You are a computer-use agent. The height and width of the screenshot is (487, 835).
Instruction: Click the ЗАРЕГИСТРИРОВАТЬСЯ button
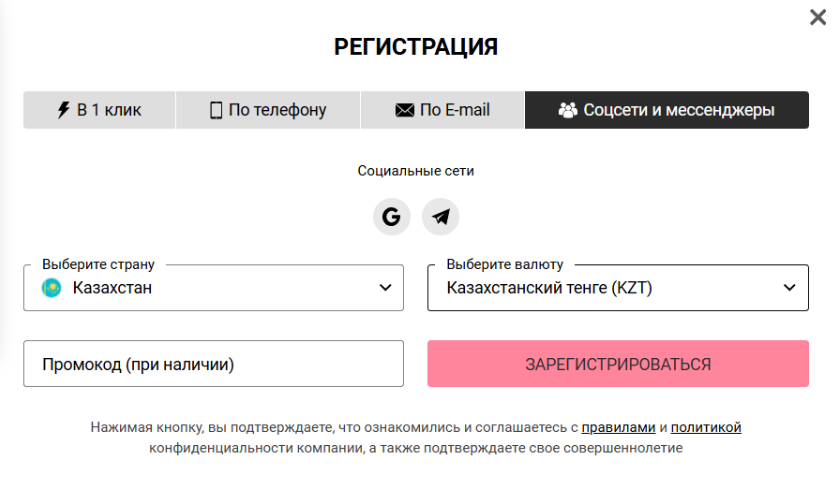pos(618,364)
